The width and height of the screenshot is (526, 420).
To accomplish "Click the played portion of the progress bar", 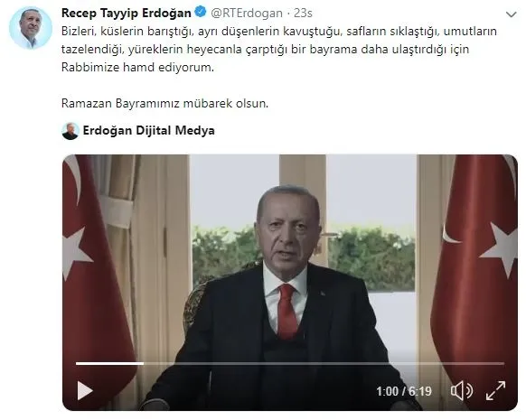I will (109, 363).
